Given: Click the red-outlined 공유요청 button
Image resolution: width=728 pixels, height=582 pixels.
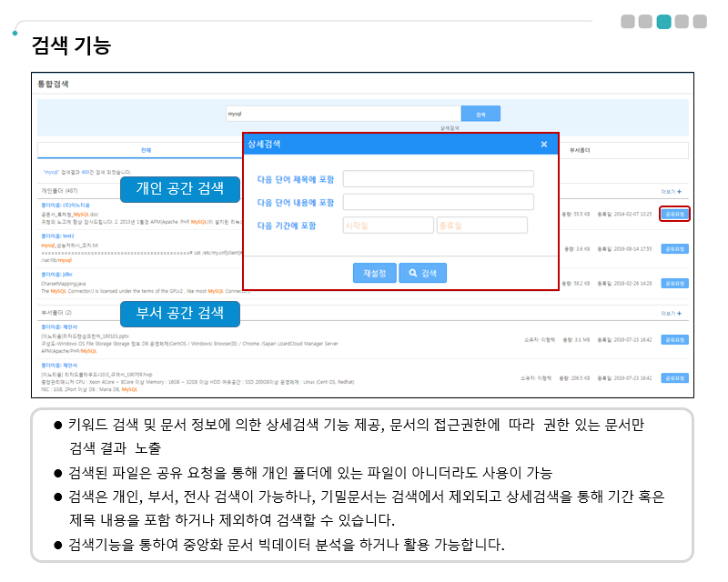Looking at the screenshot, I should (674, 215).
